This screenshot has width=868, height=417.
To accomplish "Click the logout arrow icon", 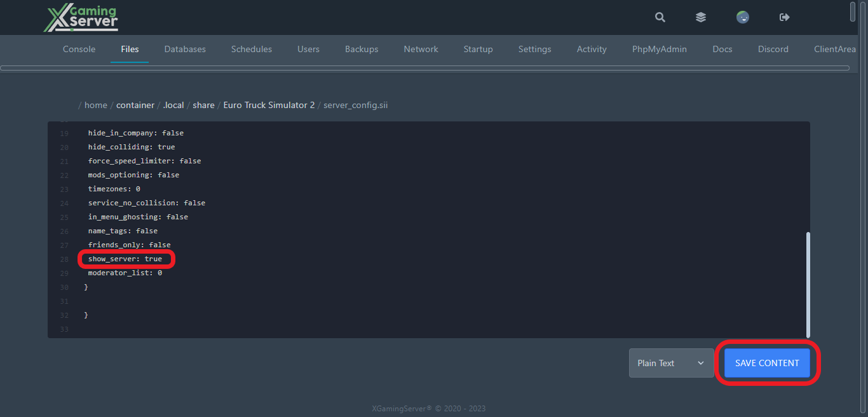I will pos(784,17).
